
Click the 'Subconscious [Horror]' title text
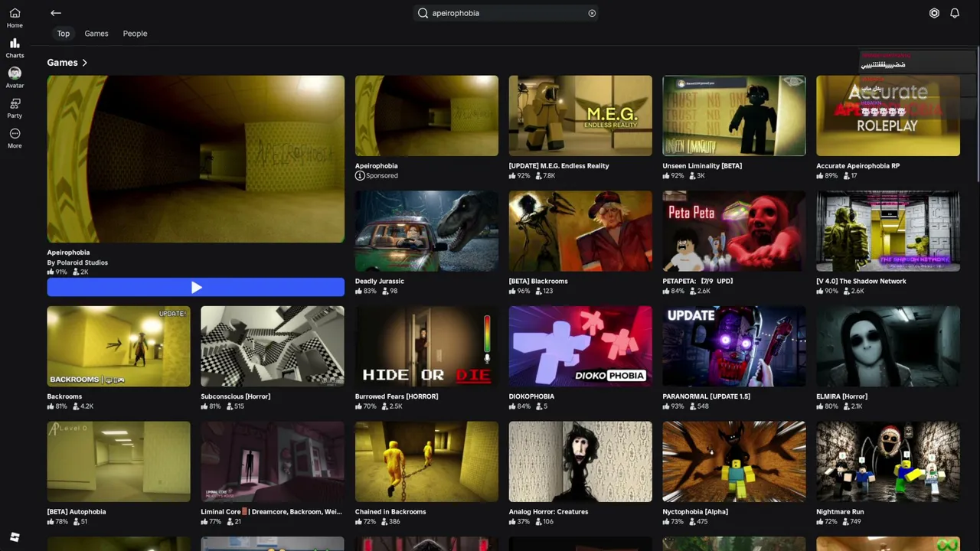point(236,396)
